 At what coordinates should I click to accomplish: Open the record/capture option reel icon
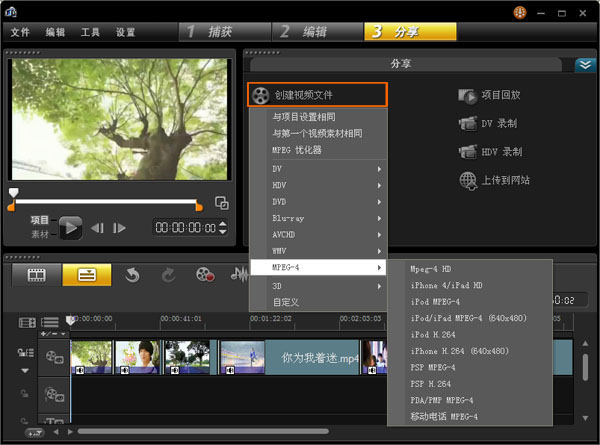205,274
